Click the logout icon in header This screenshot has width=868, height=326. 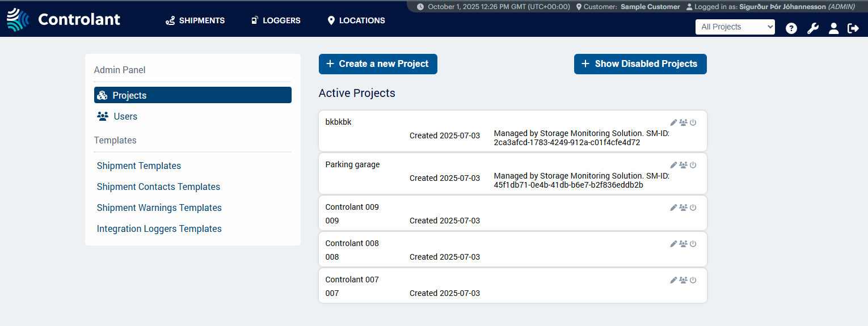(x=853, y=28)
